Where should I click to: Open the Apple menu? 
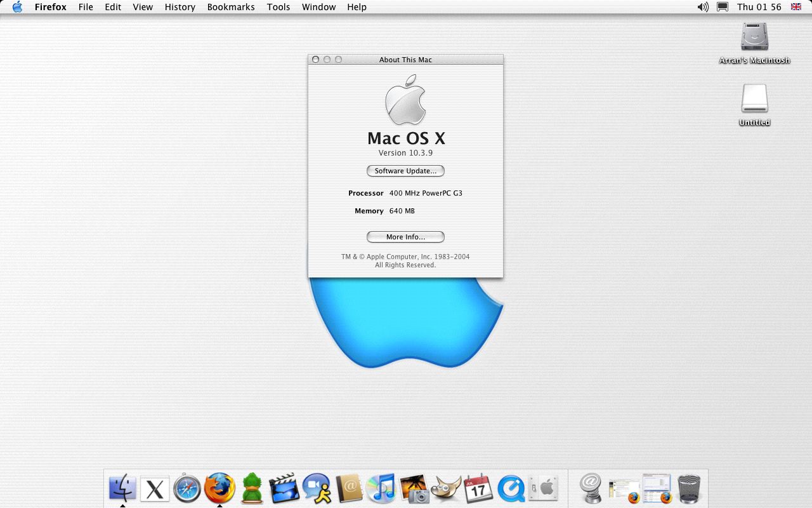point(17,7)
